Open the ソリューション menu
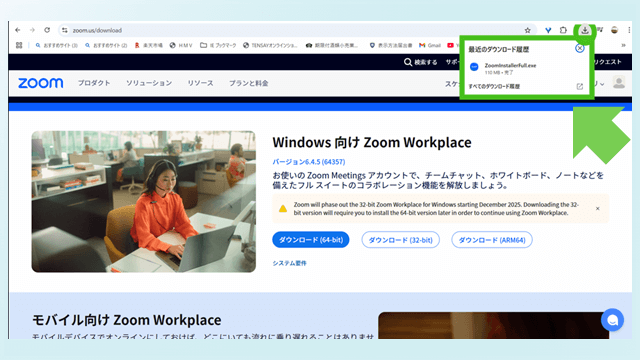This screenshot has height=360, width=640. (149, 83)
